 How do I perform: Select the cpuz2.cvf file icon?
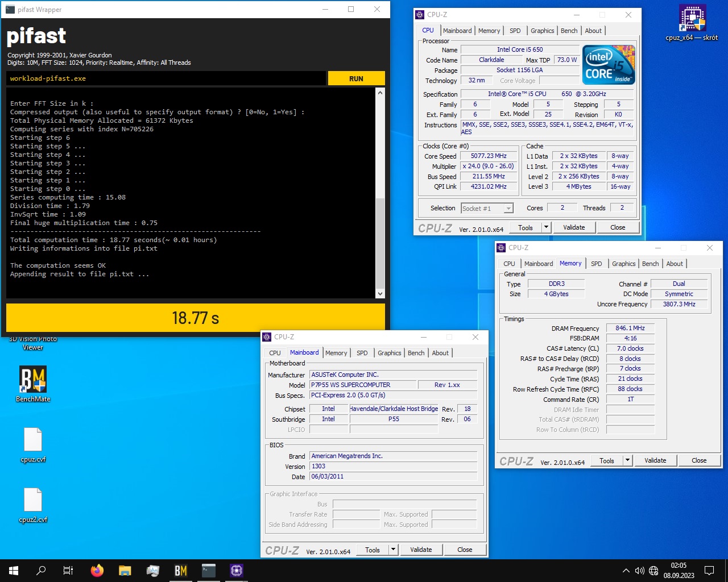click(33, 505)
